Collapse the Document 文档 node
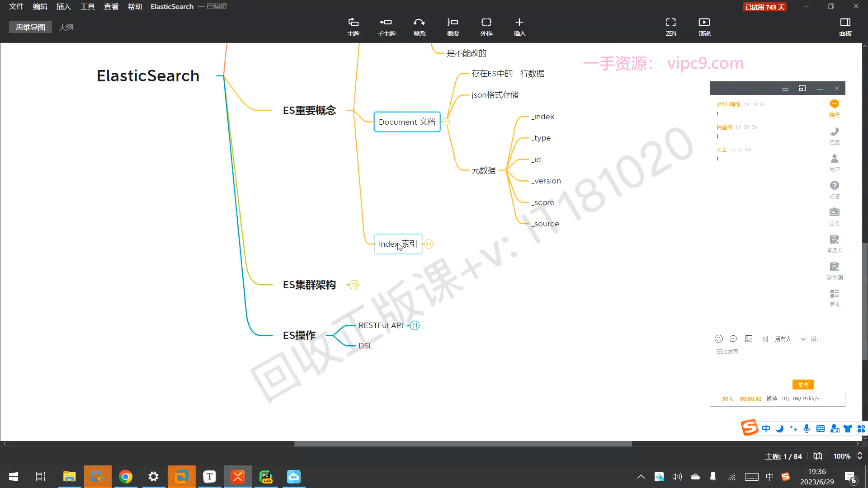The image size is (868, 488). [x=446, y=122]
